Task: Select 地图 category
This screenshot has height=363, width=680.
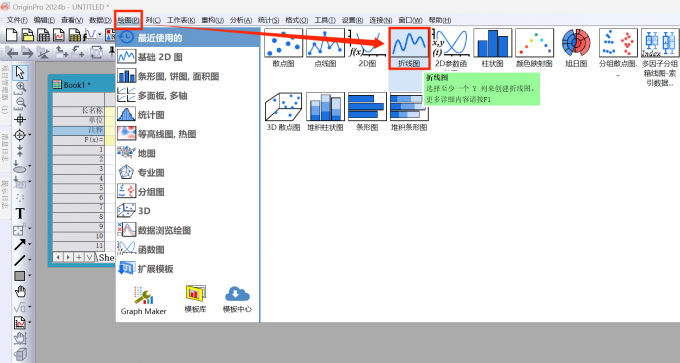Action: click(x=188, y=153)
